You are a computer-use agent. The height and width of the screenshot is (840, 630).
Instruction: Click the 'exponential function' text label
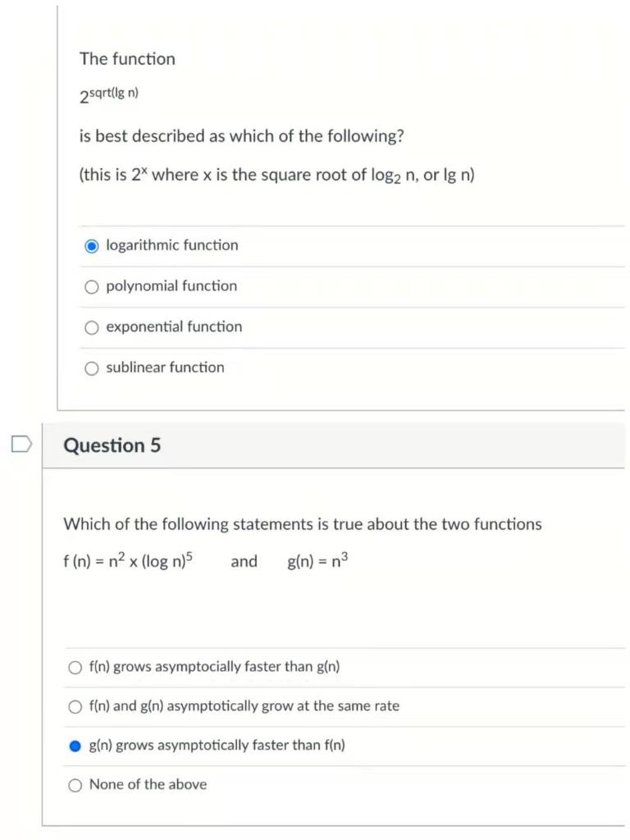click(x=173, y=326)
